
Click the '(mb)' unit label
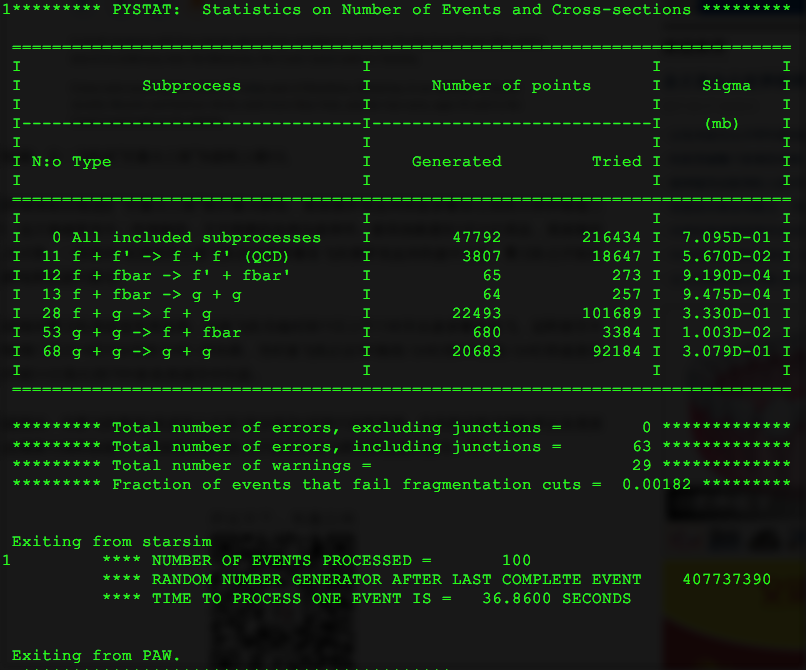(x=721, y=123)
